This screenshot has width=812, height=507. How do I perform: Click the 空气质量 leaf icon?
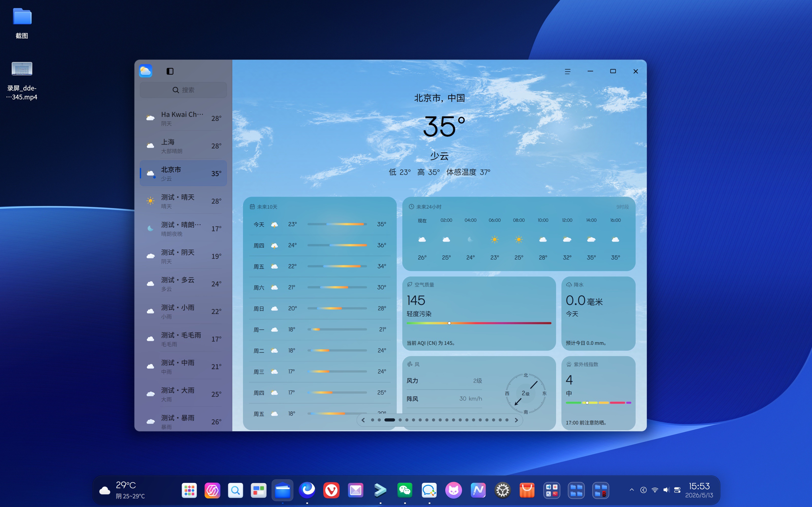pyautogui.click(x=410, y=285)
